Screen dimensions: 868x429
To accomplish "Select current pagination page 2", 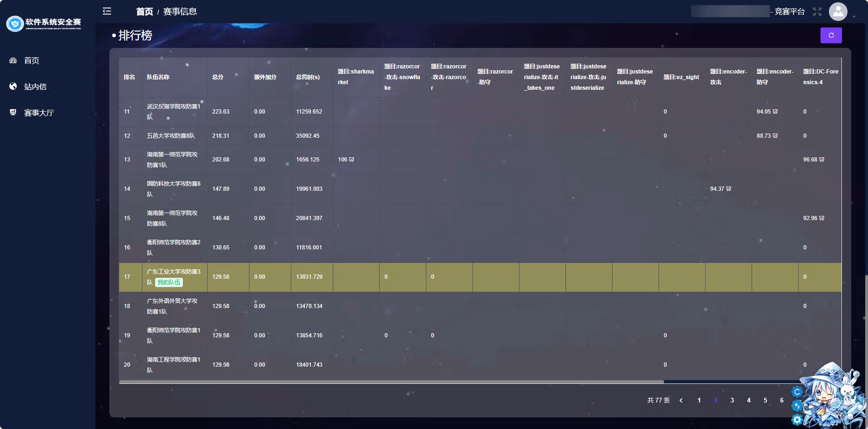I will pos(716,400).
